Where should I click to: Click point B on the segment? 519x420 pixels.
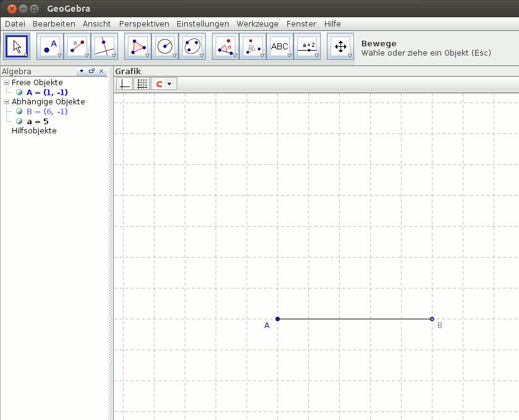(432, 319)
